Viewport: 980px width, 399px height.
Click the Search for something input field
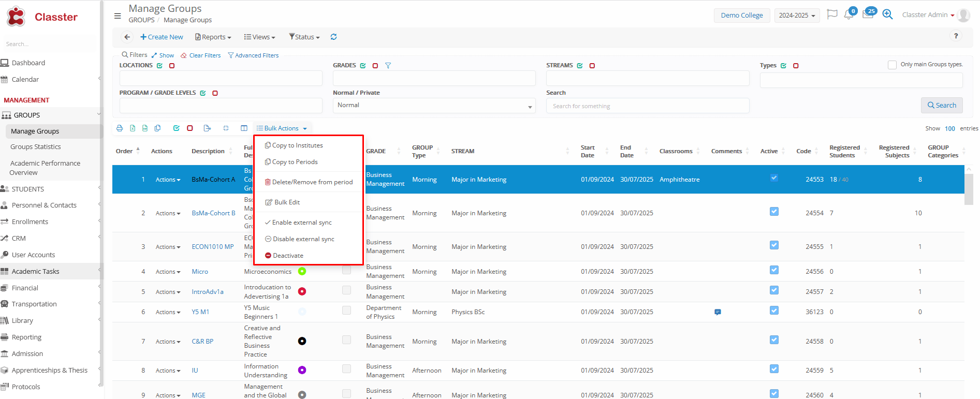point(647,106)
